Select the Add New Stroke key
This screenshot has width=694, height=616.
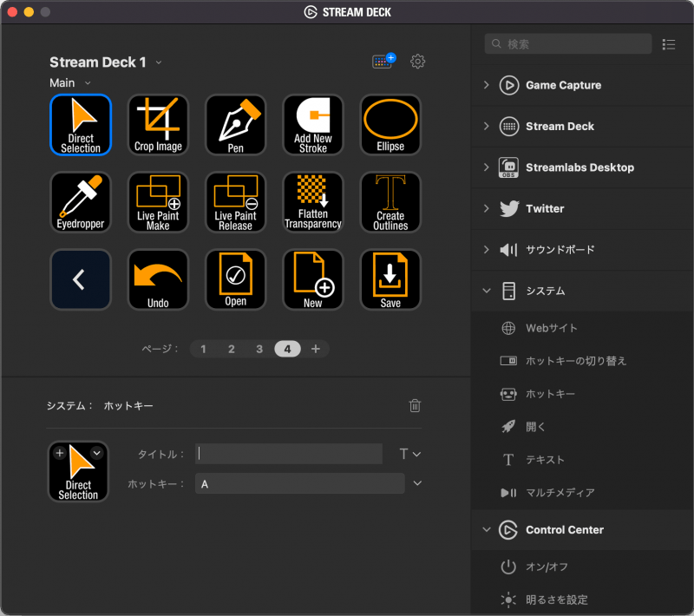pos(313,125)
